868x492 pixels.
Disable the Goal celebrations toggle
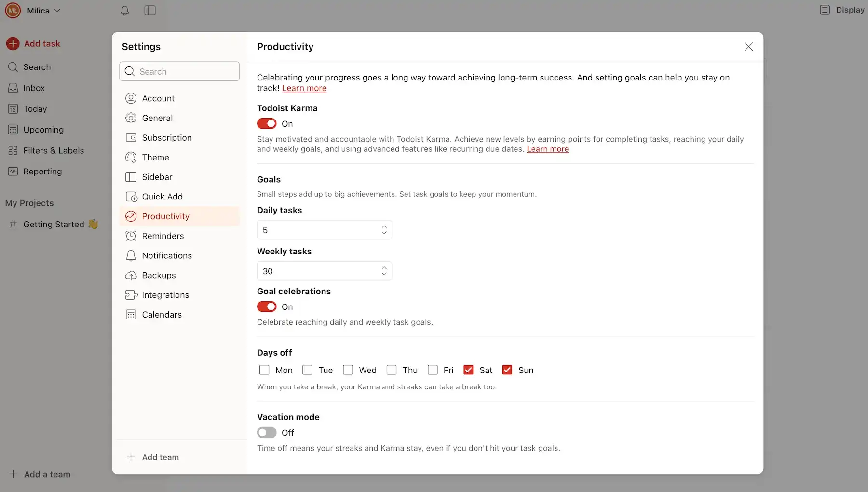[x=267, y=307]
